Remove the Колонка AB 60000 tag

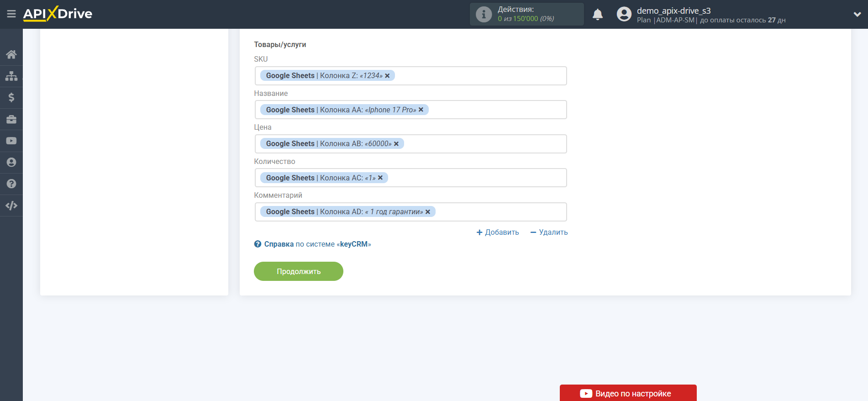coord(396,144)
